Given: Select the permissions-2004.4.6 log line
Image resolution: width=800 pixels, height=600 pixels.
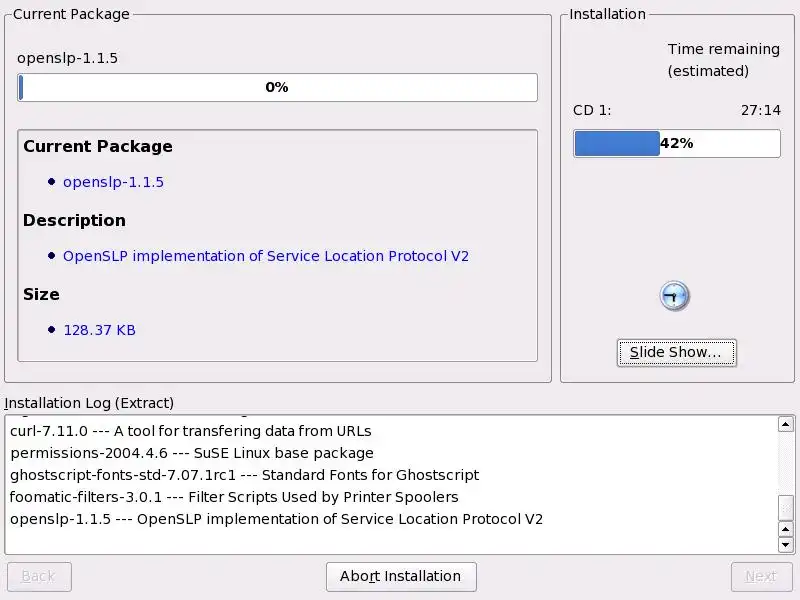Looking at the screenshot, I should [177, 453].
